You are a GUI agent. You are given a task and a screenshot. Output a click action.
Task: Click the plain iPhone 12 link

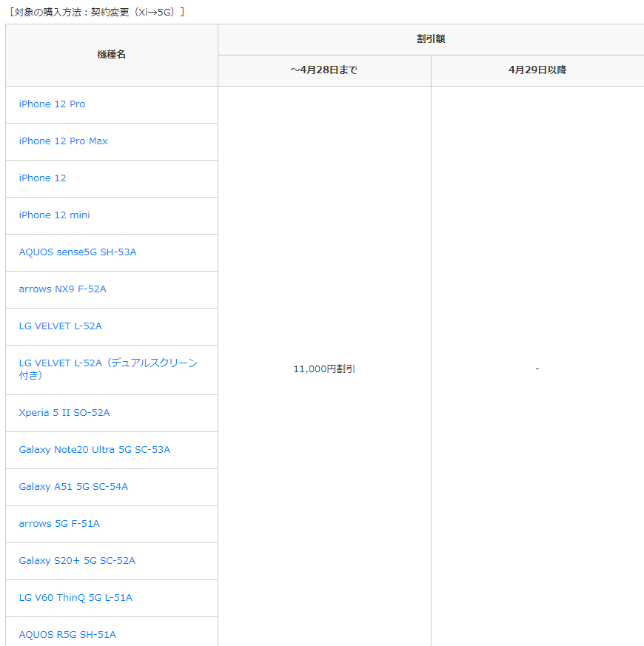click(x=42, y=178)
